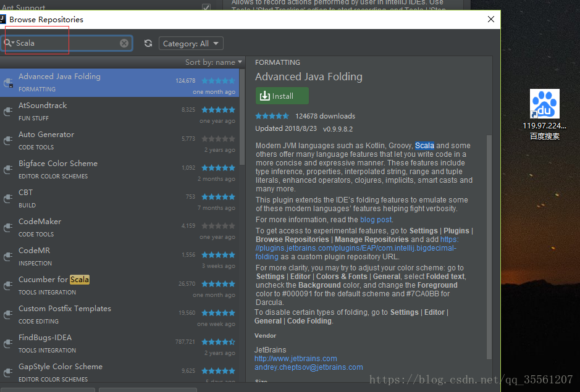Click the Vendor heading in the details
Image resolution: width=580 pixels, height=392 pixels.
tap(265, 335)
